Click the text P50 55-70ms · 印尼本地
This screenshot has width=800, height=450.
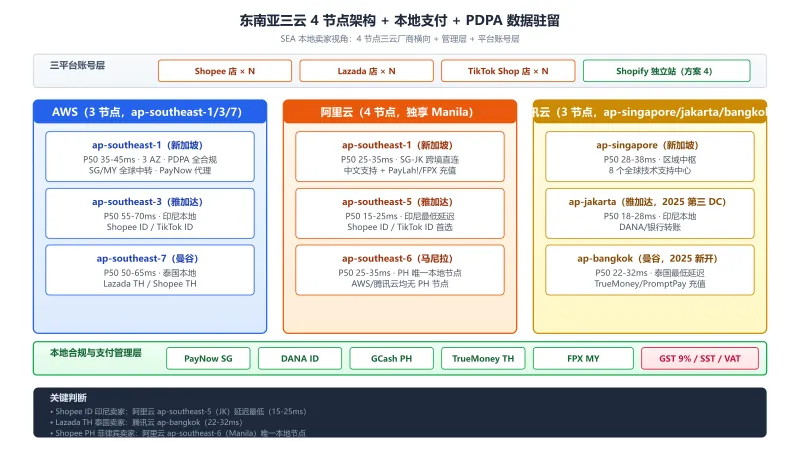(150, 216)
